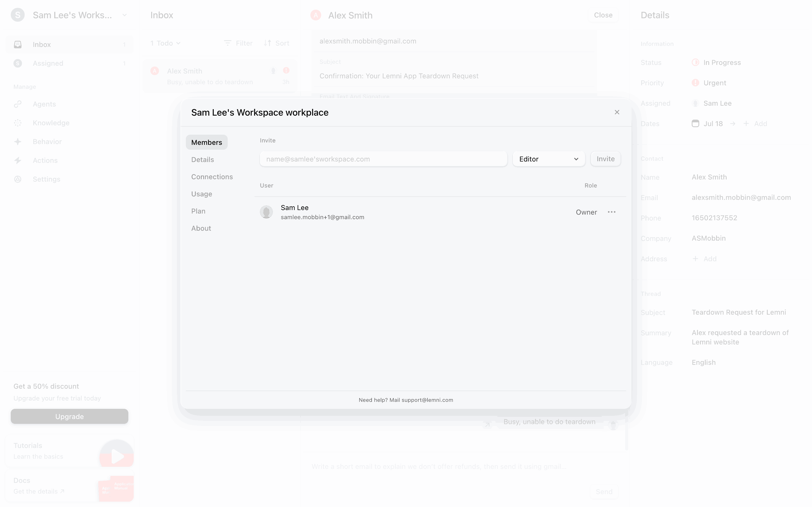Select the Usage tab
Image resolution: width=812 pixels, height=507 pixels.
click(201, 194)
